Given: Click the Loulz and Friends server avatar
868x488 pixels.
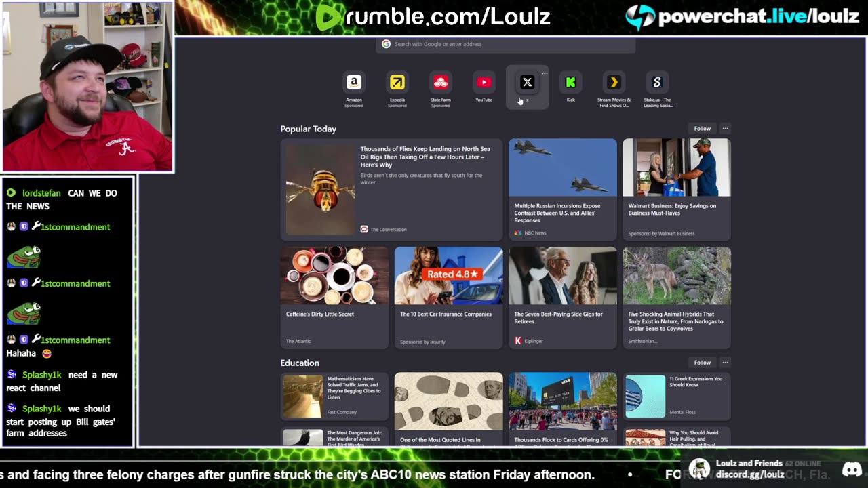Looking at the screenshot, I should point(699,469).
